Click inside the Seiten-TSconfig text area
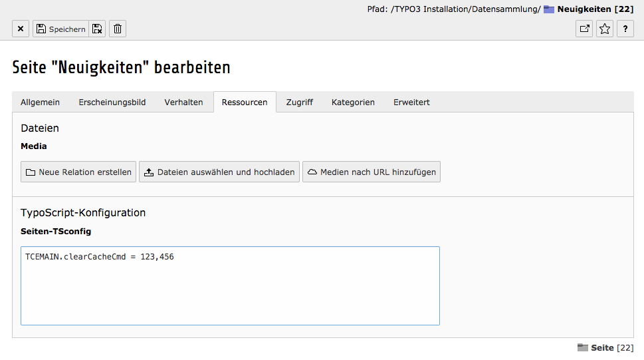644x360 pixels. (230, 286)
